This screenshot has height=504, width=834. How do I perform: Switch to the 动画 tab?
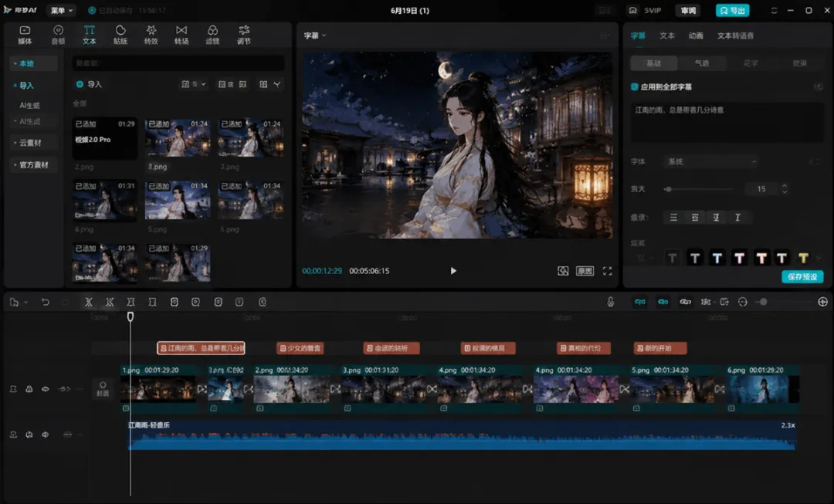coord(696,36)
